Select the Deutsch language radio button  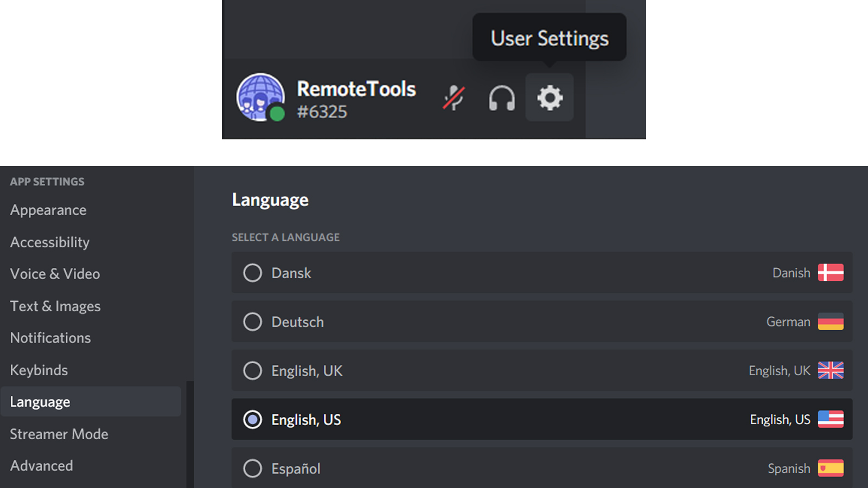(252, 322)
